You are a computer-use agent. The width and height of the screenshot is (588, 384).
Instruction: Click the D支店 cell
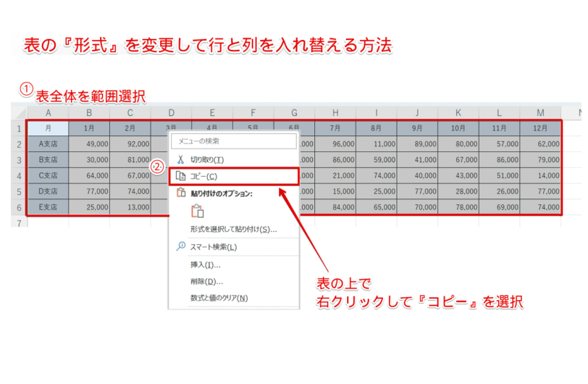point(48,191)
